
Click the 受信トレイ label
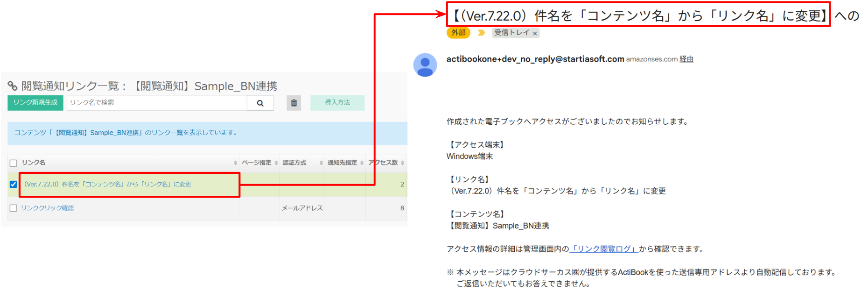[511, 33]
